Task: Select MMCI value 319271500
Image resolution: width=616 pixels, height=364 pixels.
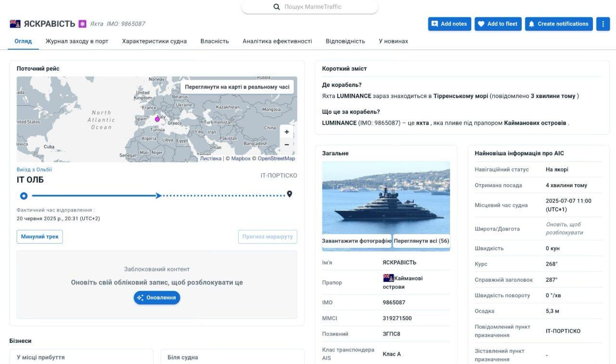Action: 397,318
